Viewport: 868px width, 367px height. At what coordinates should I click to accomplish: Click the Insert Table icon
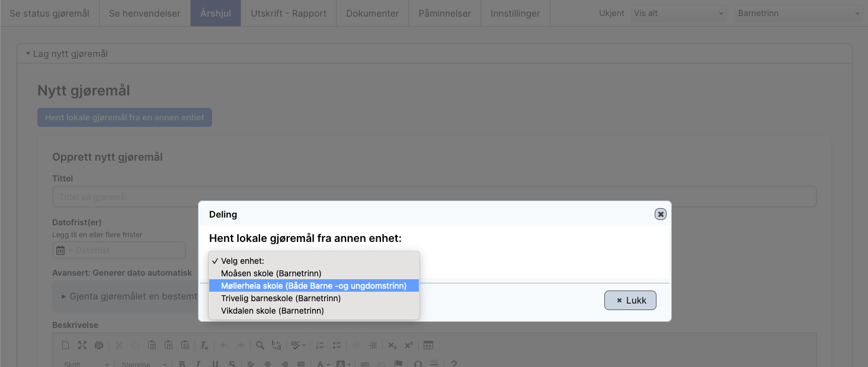point(428,345)
